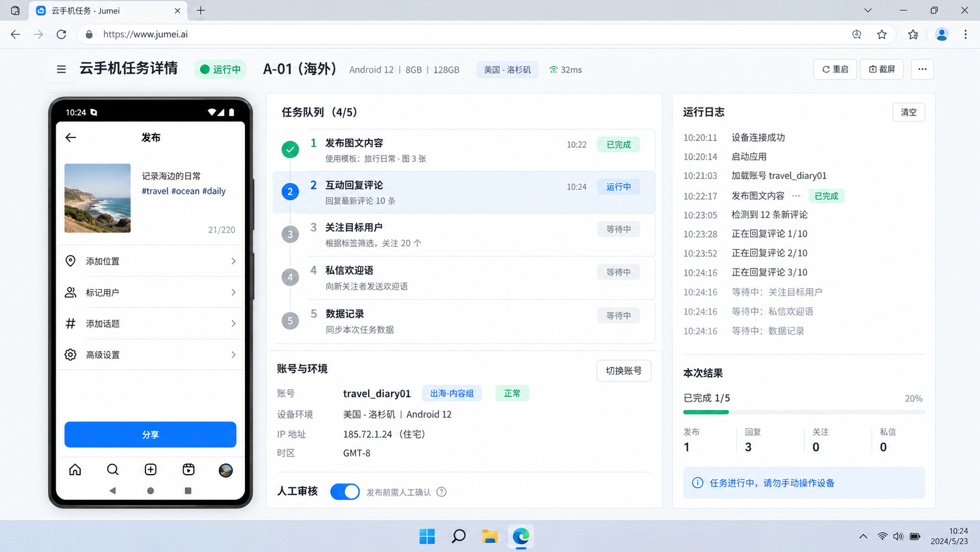Select task 1 发布图文内容
The height and width of the screenshot is (552, 980).
[x=464, y=150]
